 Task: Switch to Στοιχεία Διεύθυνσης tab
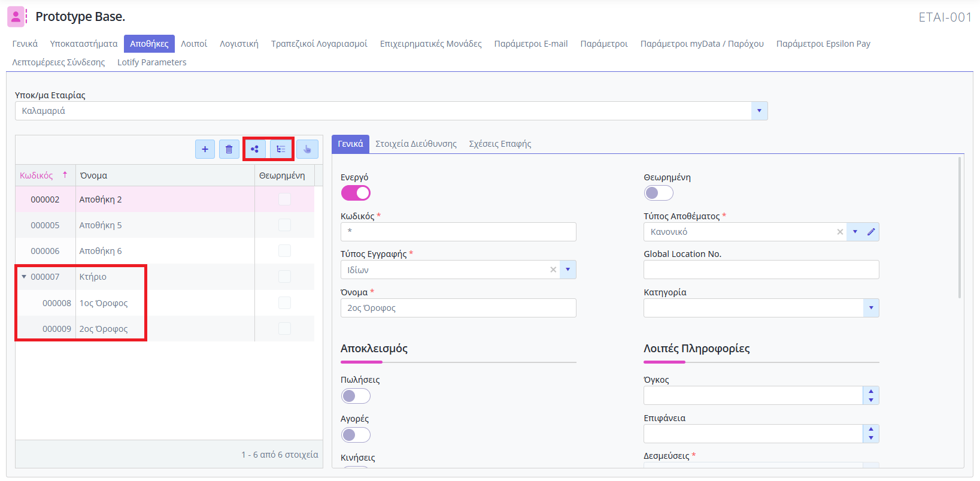point(415,144)
